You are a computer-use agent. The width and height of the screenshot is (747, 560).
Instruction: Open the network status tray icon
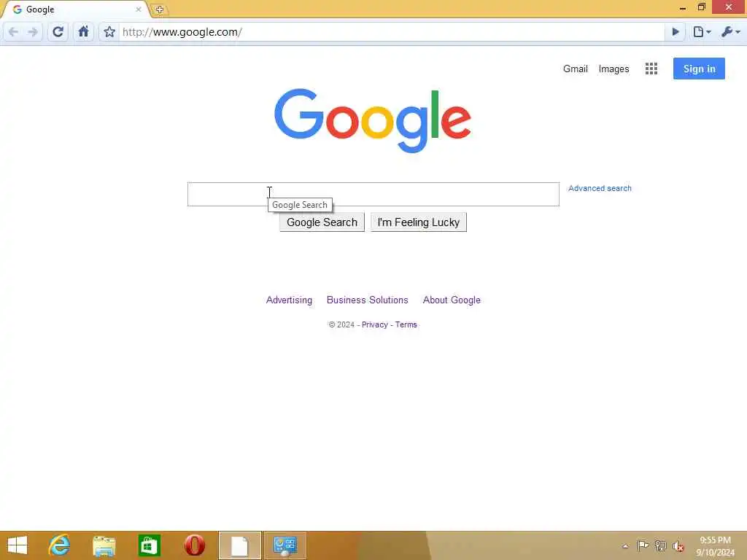(660, 545)
